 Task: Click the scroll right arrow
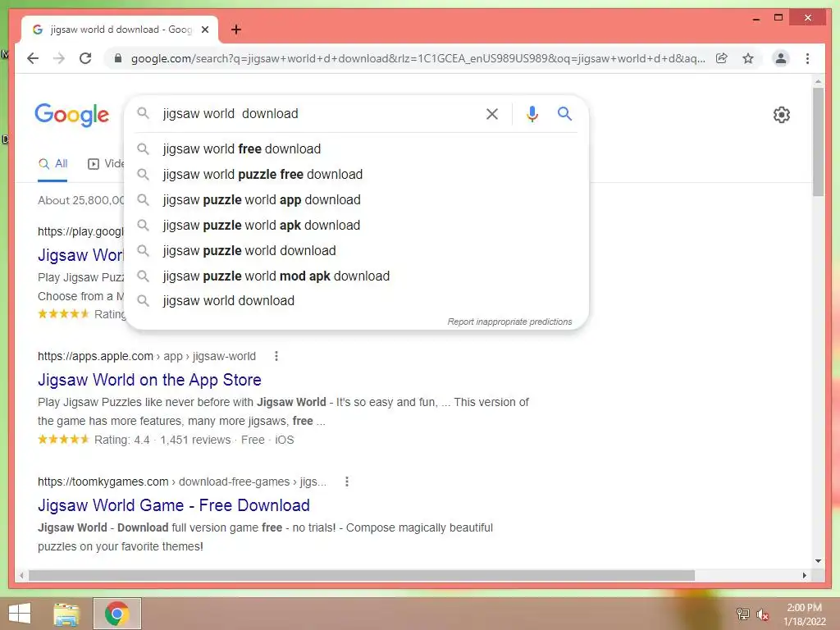tap(804, 575)
